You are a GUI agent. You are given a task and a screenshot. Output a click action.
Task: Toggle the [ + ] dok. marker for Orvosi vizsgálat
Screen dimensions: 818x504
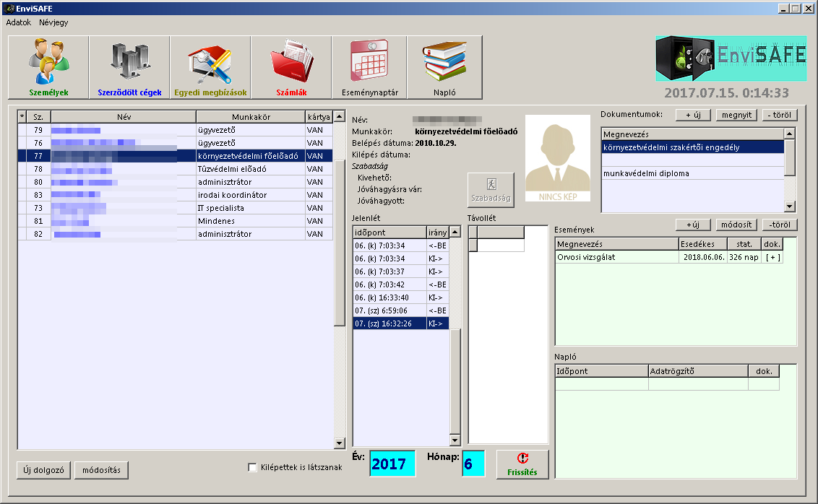773,257
